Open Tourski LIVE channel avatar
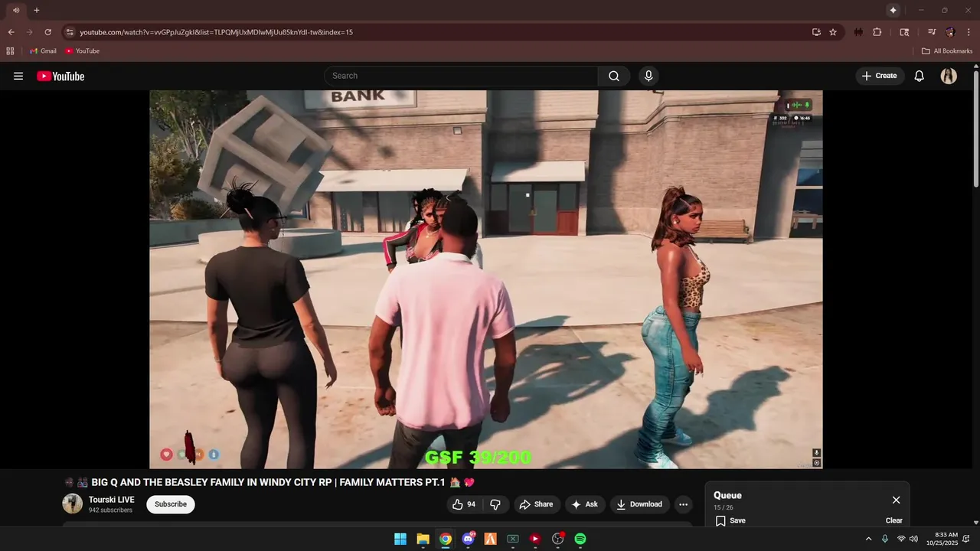980x551 pixels. tap(72, 504)
